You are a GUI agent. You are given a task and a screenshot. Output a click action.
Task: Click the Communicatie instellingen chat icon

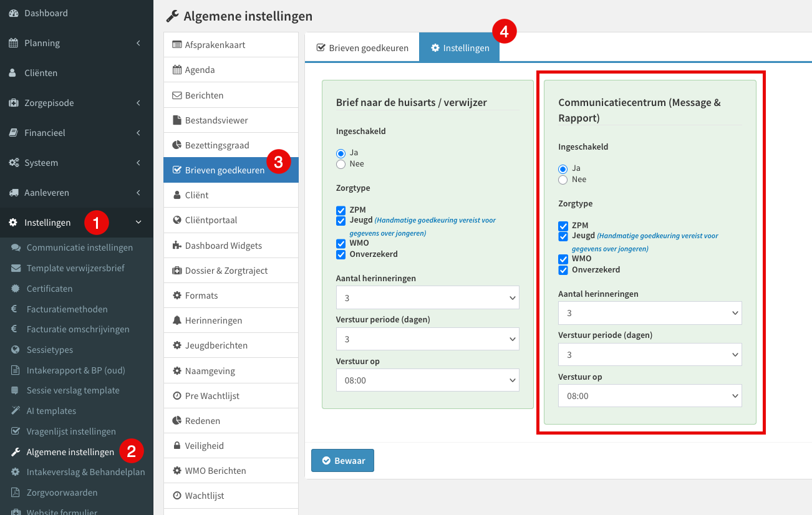pyautogui.click(x=16, y=248)
